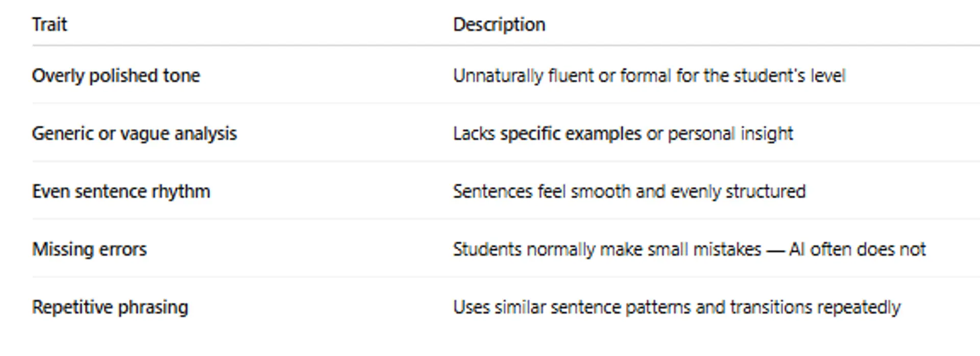Image resolution: width=980 pixels, height=356 pixels.
Task: Select the "Repetitive phrasing" trait cell
Action: (110, 307)
